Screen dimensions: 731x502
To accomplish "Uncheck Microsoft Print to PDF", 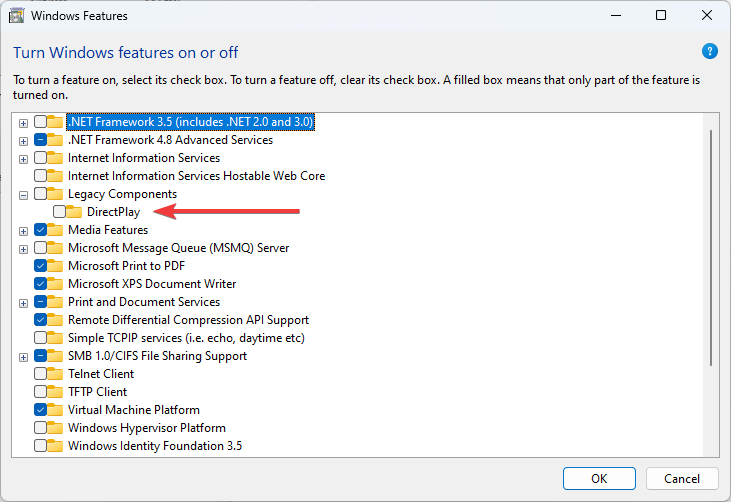I will click(41, 266).
